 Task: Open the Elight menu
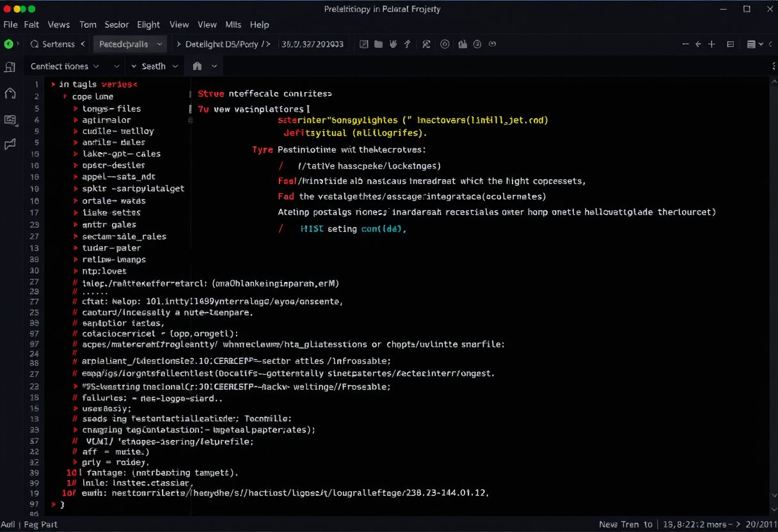148,24
